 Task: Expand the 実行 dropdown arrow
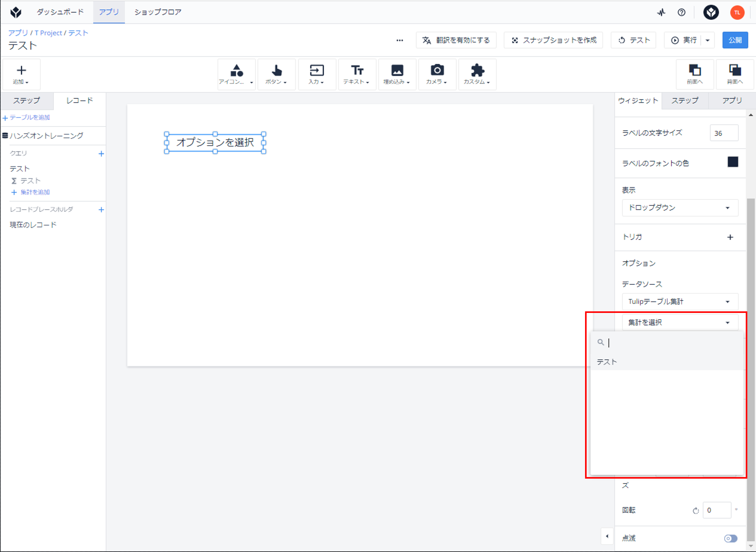click(708, 40)
